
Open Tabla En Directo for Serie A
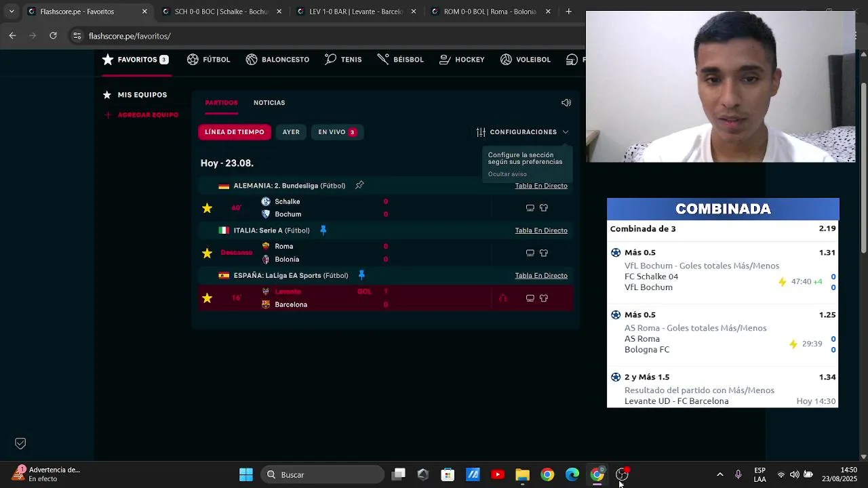[541, 230]
